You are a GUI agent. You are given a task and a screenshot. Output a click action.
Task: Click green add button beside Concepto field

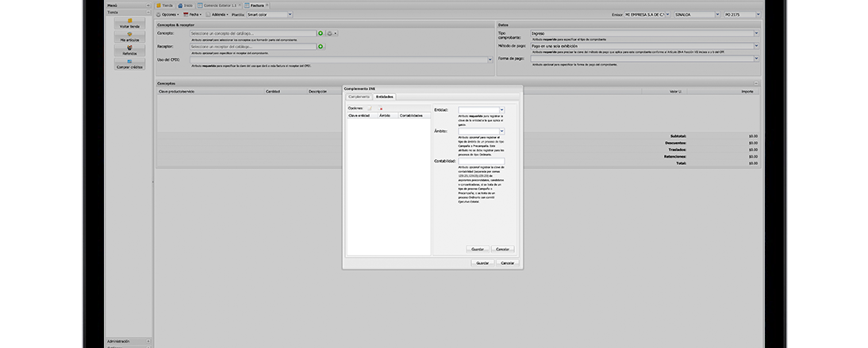[321, 33]
